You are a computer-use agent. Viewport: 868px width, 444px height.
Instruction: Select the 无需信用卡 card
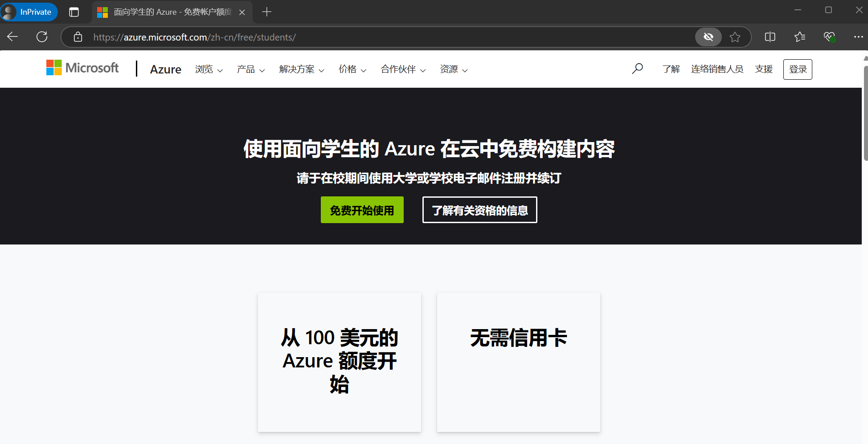(519, 362)
